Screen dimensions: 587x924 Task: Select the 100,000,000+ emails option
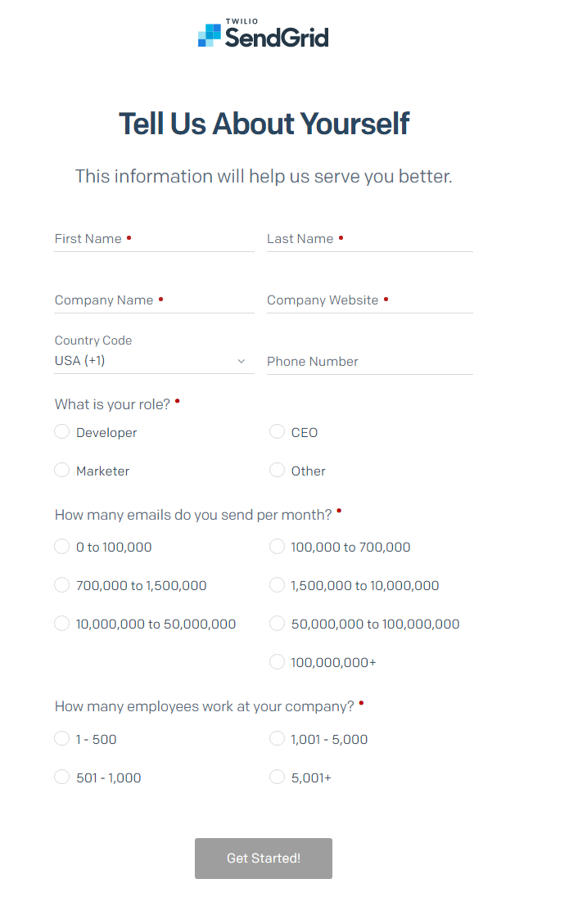pos(278,662)
